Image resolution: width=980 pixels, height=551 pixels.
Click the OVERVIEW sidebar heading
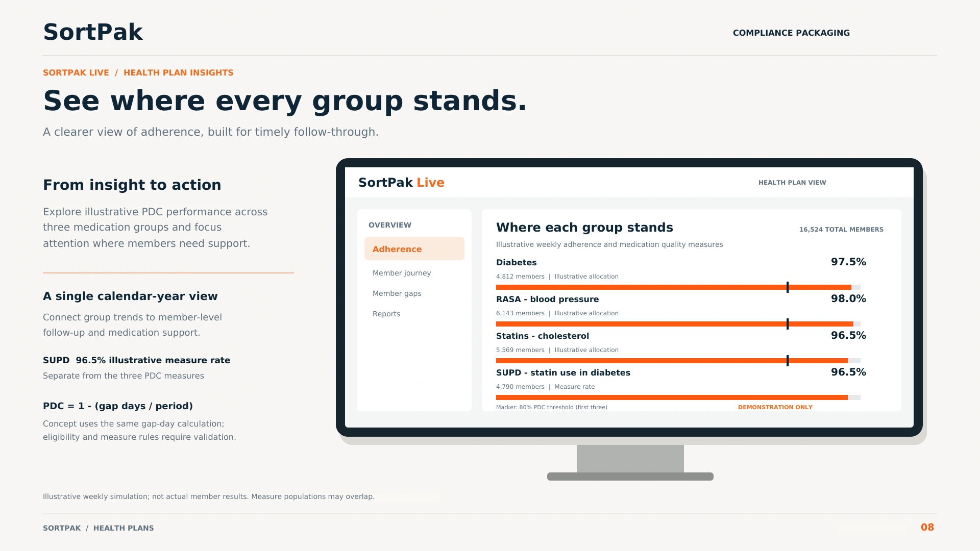coord(390,225)
